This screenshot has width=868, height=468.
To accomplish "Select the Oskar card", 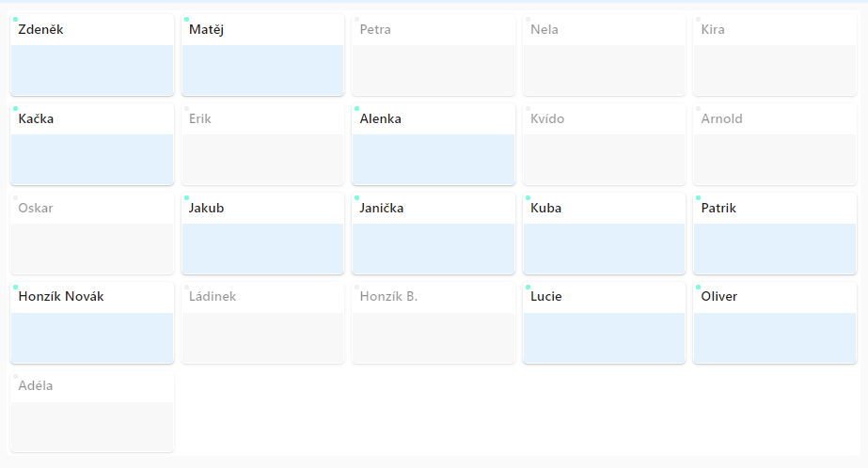I will [92, 234].
